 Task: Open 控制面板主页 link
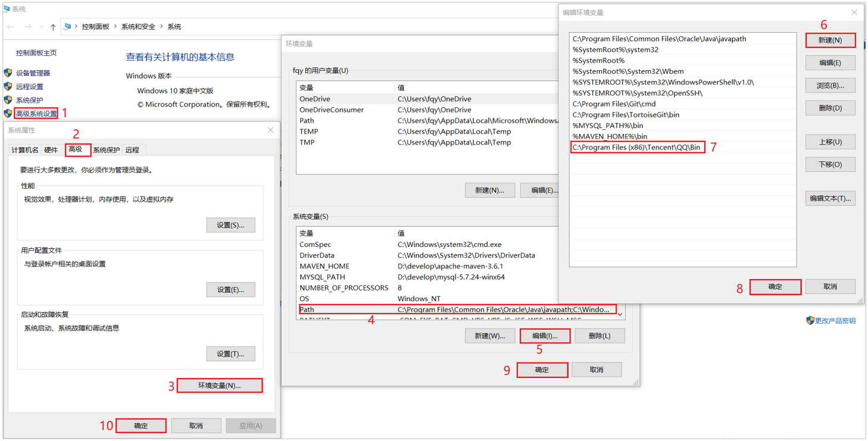coord(36,53)
